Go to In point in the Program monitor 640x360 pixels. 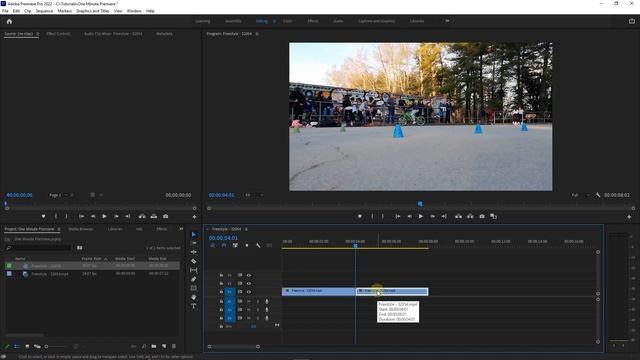pyautogui.click(x=398, y=216)
